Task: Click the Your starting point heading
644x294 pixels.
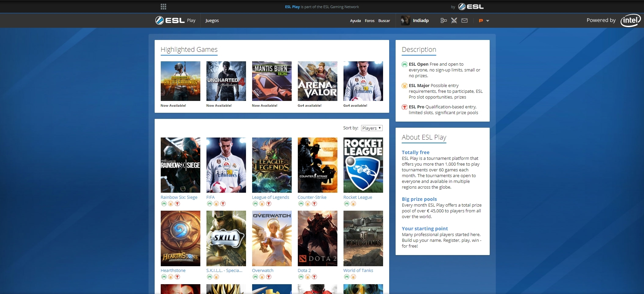Action: point(425,229)
